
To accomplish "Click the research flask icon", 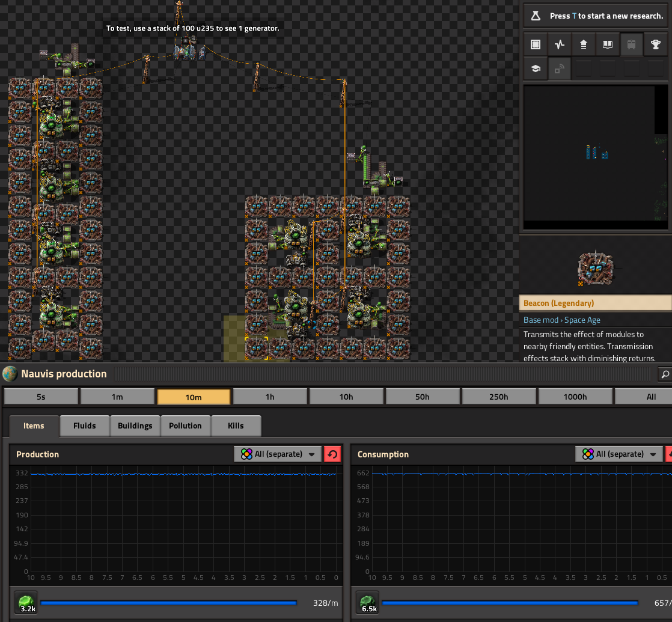I will [x=536, y=16].
